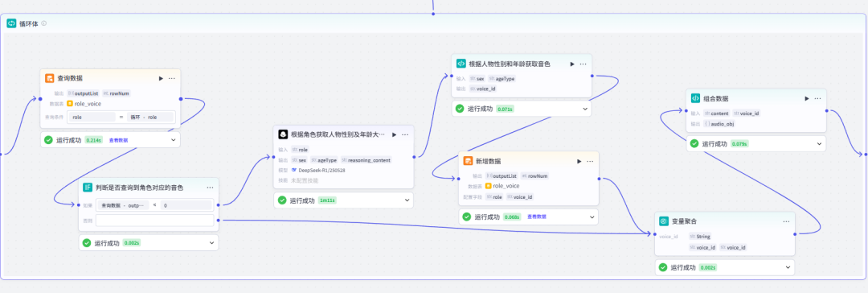Open the three-dot menu of 判断是否查询到角色对应的音色
Image resolution: width=868 pixels, height=293 pixels.
click(x=211, y=188)
